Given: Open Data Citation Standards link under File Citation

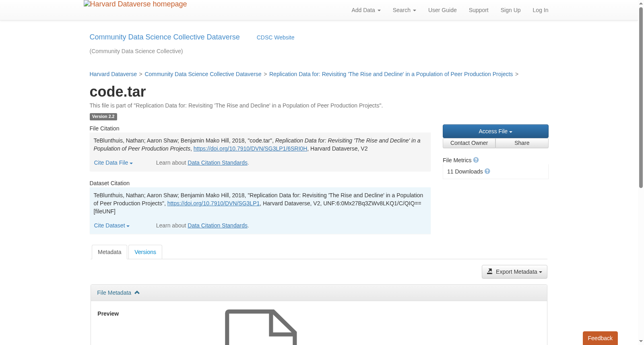Looking at the screenshot, I should (x=217, y=163).
